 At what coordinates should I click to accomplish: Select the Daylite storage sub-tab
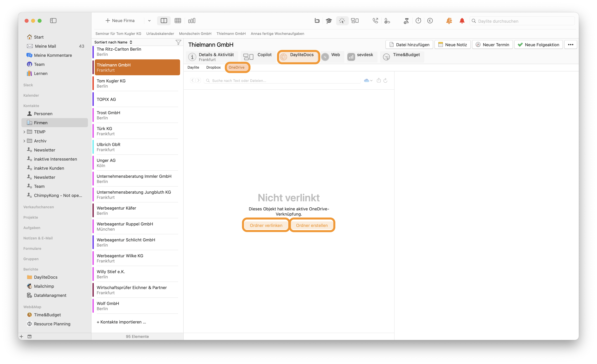pos(193,67)
